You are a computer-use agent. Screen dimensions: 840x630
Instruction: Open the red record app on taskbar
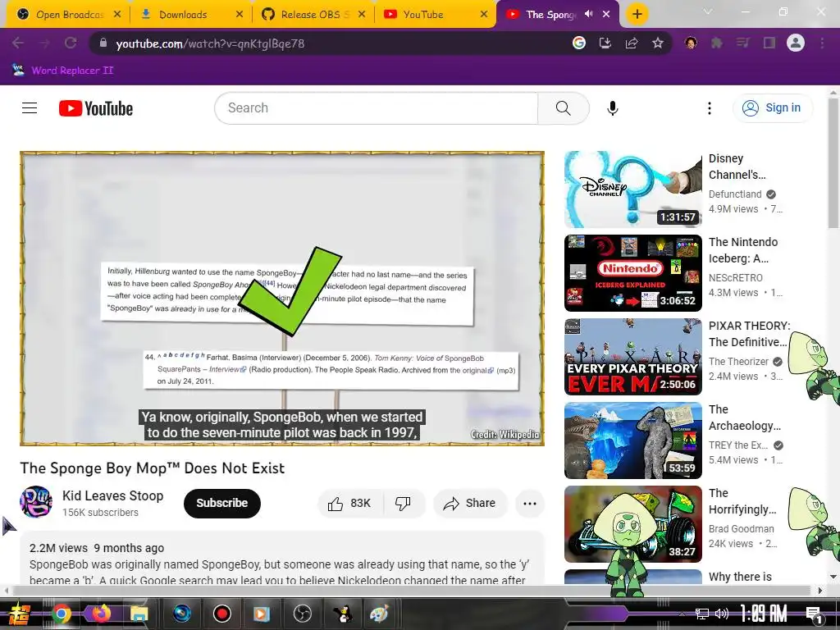click(x=221, y=614)
